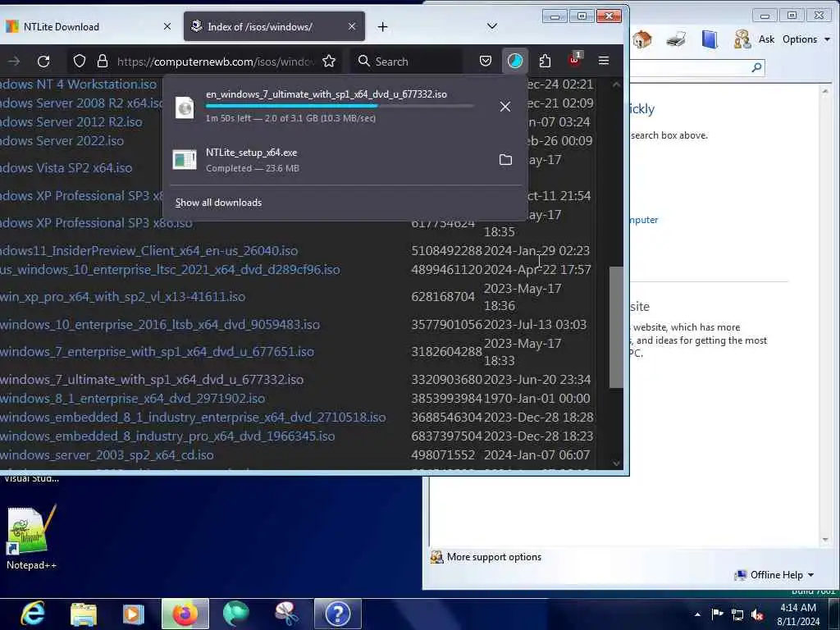Click windows_7_enterprise_with_sp1 ISO link

pos(157,352)
